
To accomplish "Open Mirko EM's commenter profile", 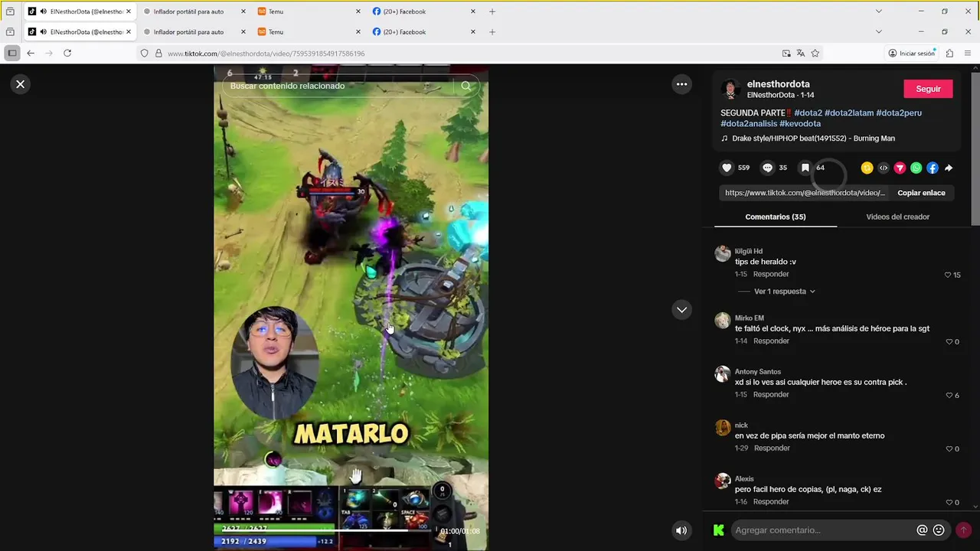I will [750, 318].
